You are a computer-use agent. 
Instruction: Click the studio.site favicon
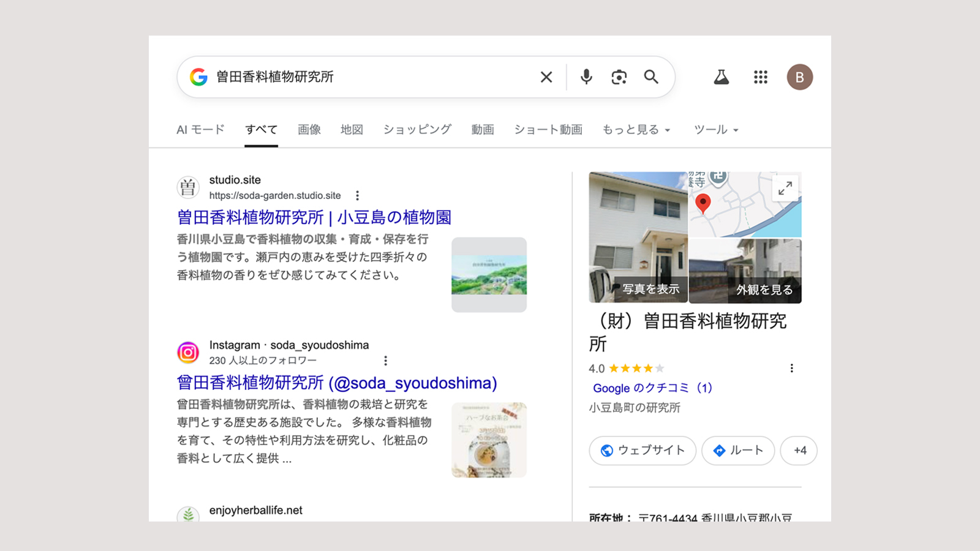click(x=188, y=187)
